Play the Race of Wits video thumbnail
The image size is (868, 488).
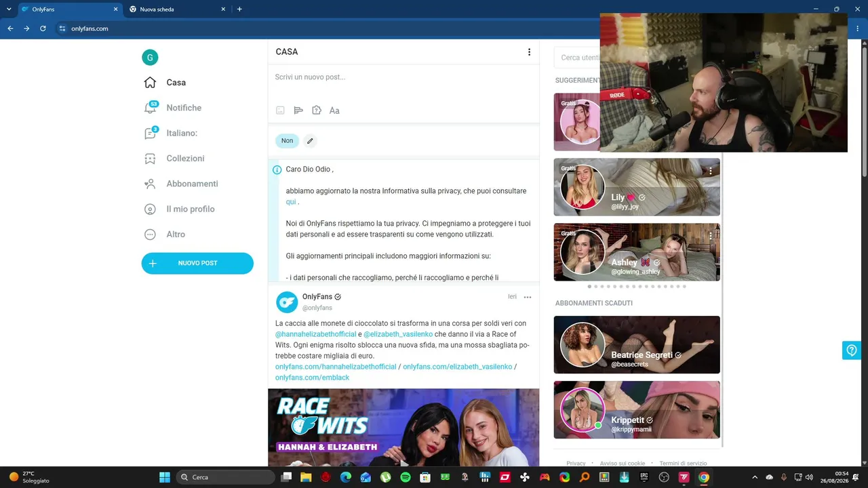click(x=403, y=428)
